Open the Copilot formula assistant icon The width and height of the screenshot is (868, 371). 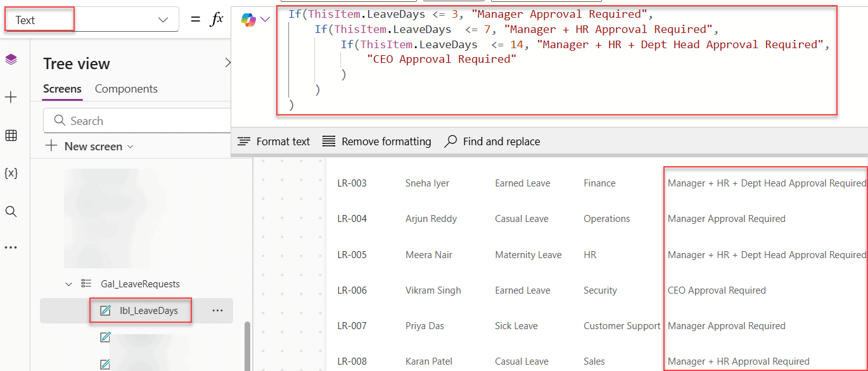248,20
